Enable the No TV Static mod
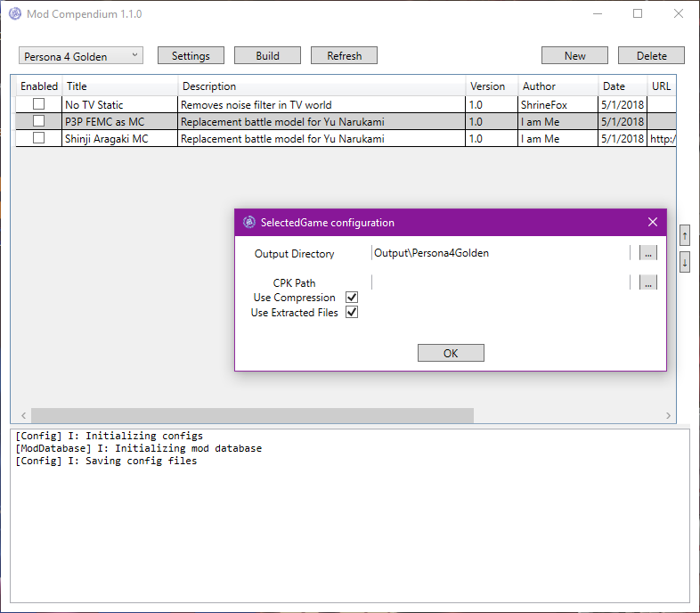 [38, 104]
